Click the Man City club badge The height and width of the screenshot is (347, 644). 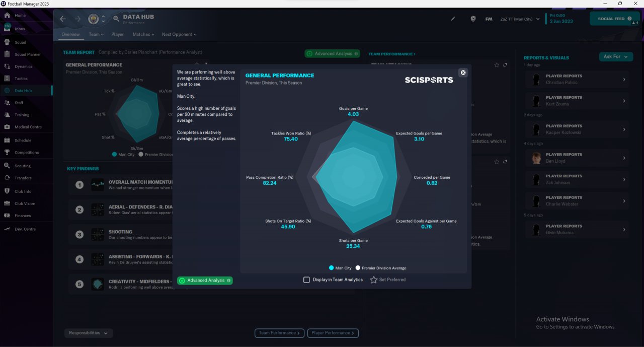coord(94,19)
